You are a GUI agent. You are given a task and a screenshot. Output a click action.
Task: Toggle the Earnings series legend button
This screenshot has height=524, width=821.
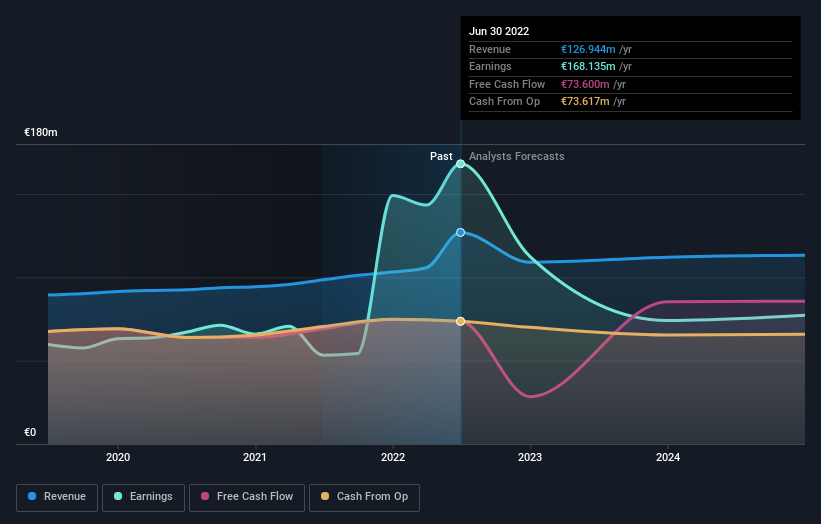coord(143,497)
